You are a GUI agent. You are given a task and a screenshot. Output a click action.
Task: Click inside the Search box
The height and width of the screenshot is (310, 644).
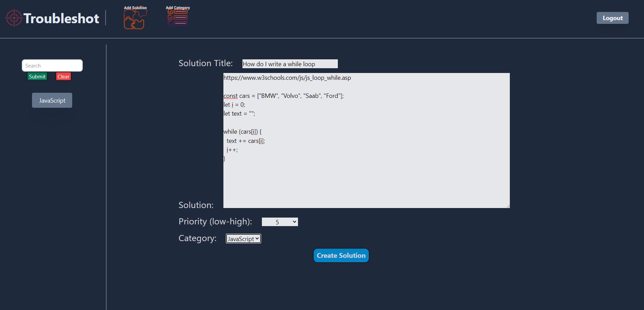click(x=52, y=65)
